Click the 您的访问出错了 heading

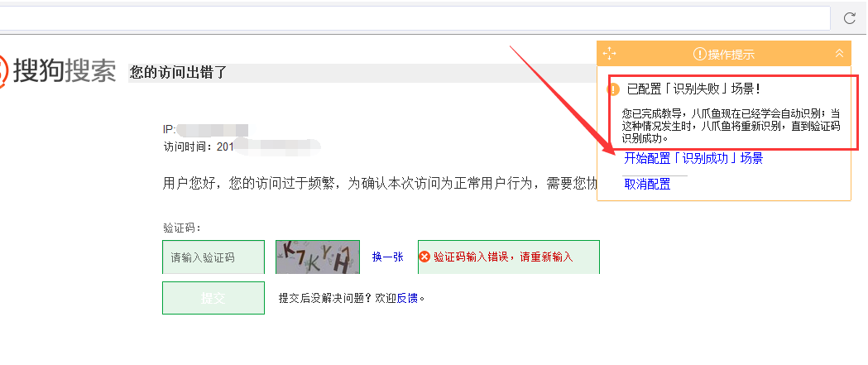pyautogui.click(x=178, y=73)
